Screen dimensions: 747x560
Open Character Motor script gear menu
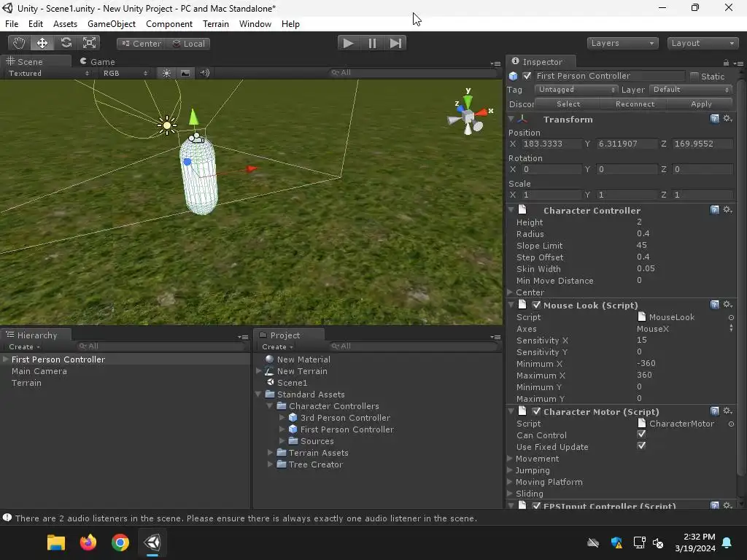[727, 411]
